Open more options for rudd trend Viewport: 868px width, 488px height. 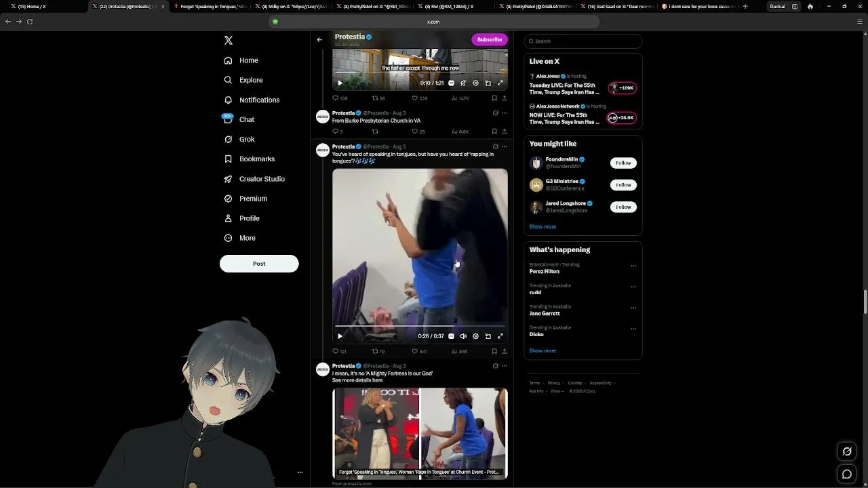click(633, 287)
